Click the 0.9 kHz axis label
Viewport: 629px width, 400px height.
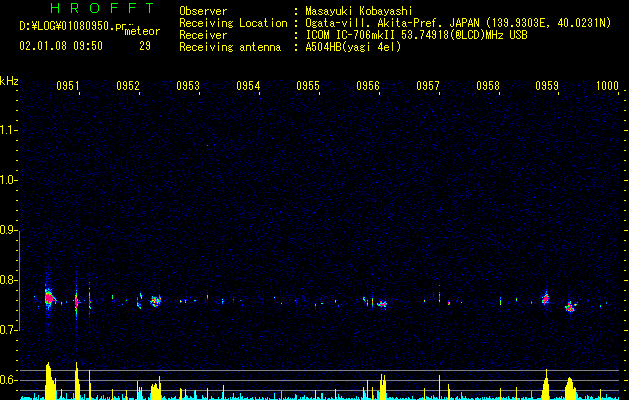tap(7, 230)
